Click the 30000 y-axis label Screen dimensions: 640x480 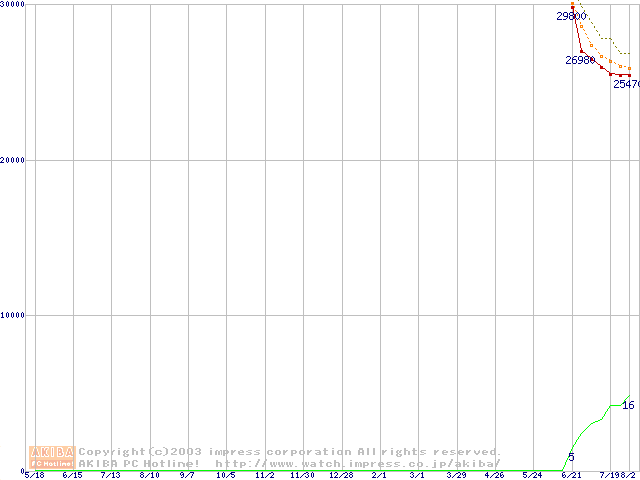pos(13,5)
